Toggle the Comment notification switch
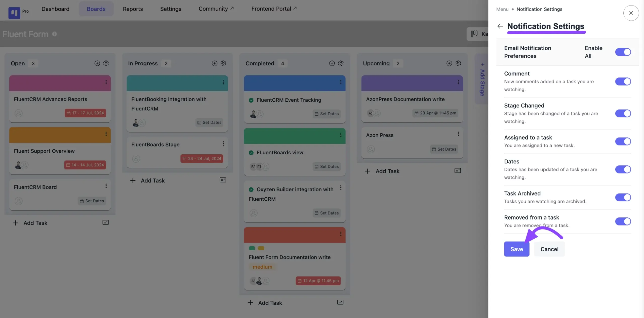Viewport: 644px width, 318px height. click(623, 81)
